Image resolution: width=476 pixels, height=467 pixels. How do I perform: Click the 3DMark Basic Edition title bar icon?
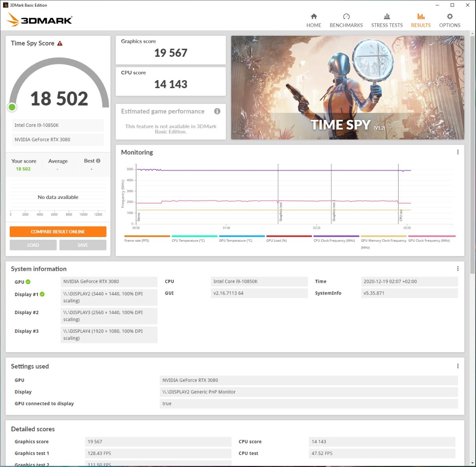[x=5, y=5]
